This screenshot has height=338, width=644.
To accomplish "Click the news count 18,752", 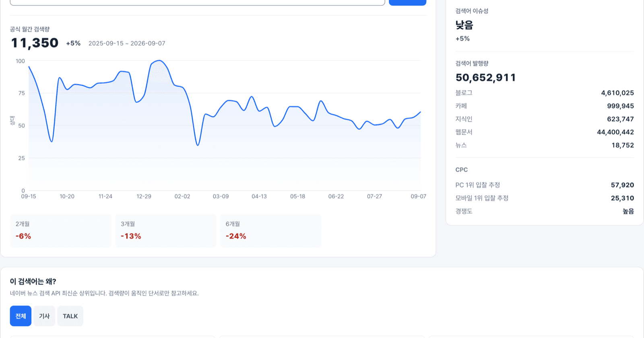I will (623, 145).
